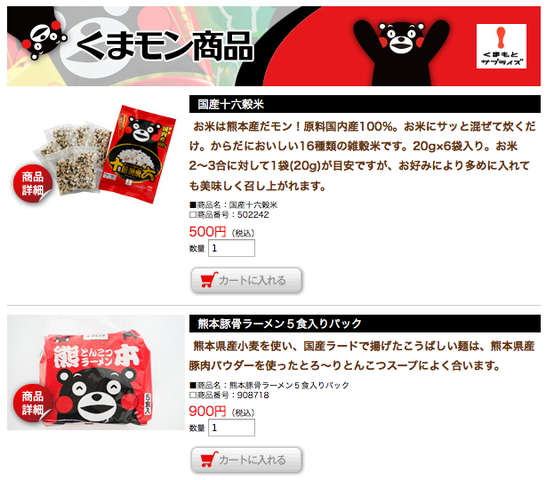Focus the 数量 field for the ramen pack
The width and height of the screenshot is (546, 480).
coord(231,428)
